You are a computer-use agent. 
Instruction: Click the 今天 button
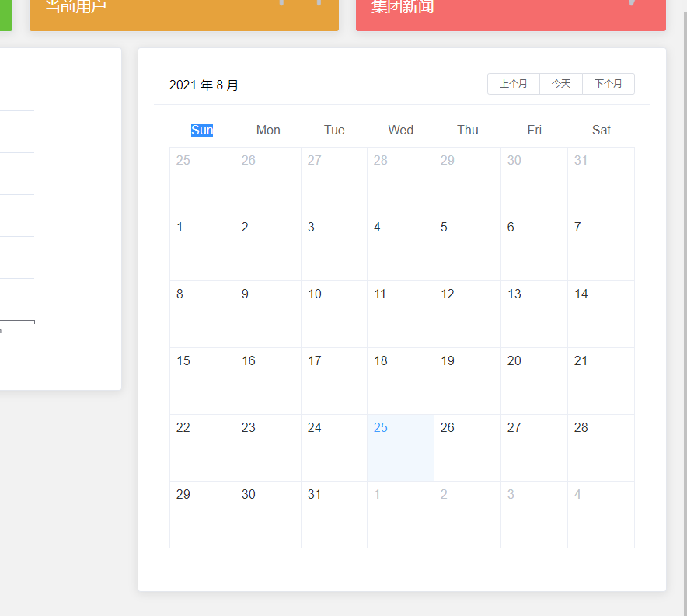click(x=561, y=84)
